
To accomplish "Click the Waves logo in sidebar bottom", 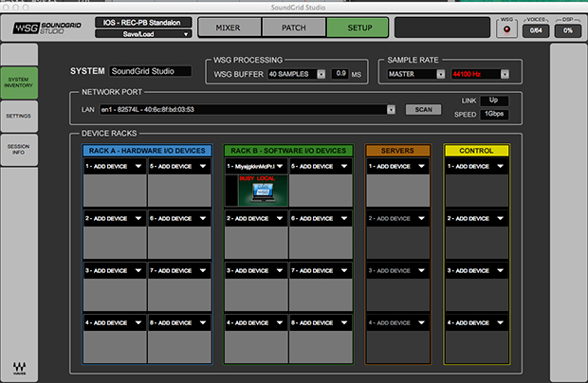I will point(19,368).
